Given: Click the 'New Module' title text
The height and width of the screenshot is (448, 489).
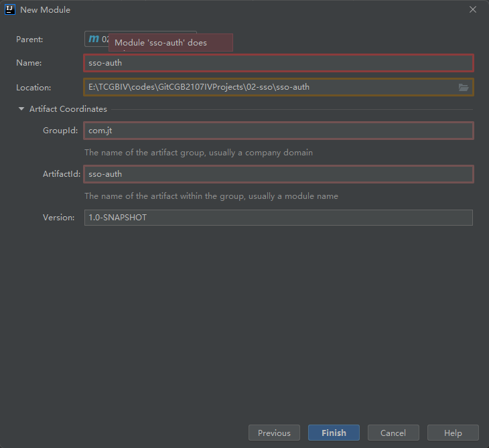Looking at the screenshot, I should (x=46, y=10).
